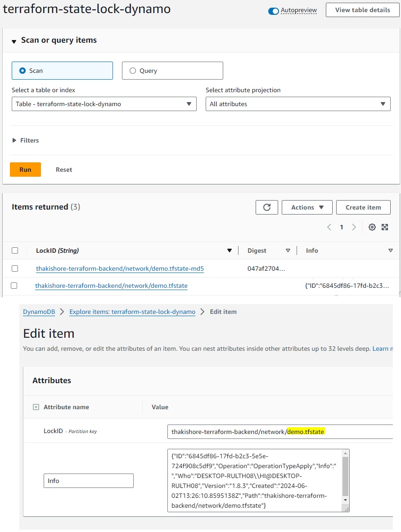The height and width of the screenshot is (532, 401).
Task: Click the refresh items icon button
Action: pyautogui.click(x=267, y=207)
